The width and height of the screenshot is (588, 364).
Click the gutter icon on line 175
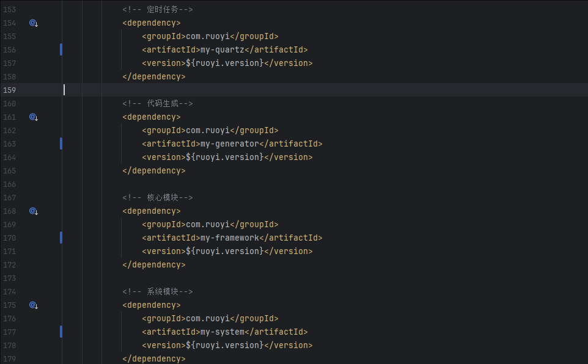pyautogui.click(x=34, y=305)
